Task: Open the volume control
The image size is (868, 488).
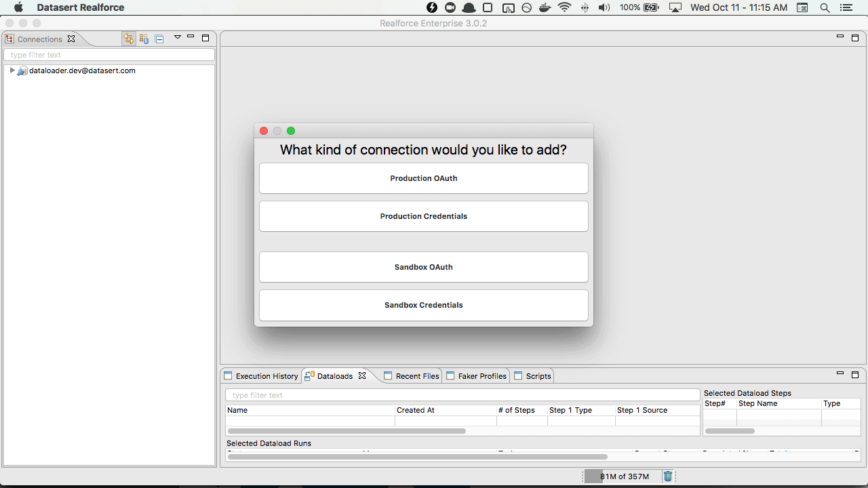Action: (x=604, y=7)
